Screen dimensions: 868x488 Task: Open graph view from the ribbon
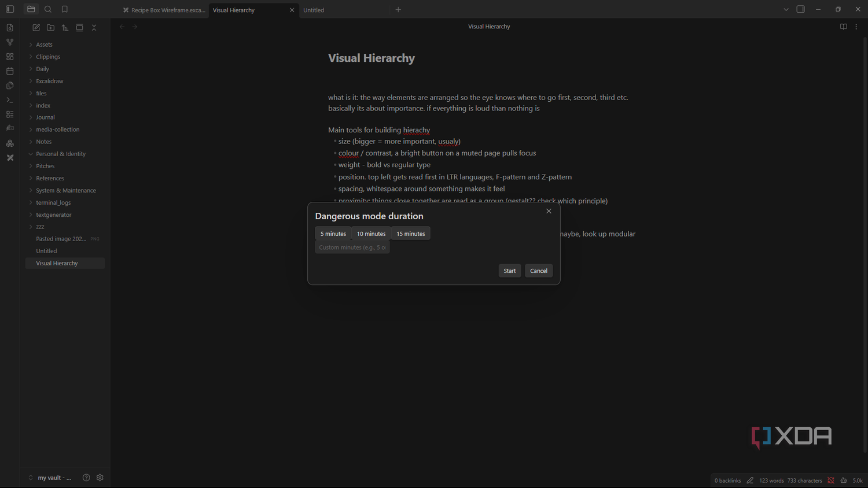[x=10, y=42]
